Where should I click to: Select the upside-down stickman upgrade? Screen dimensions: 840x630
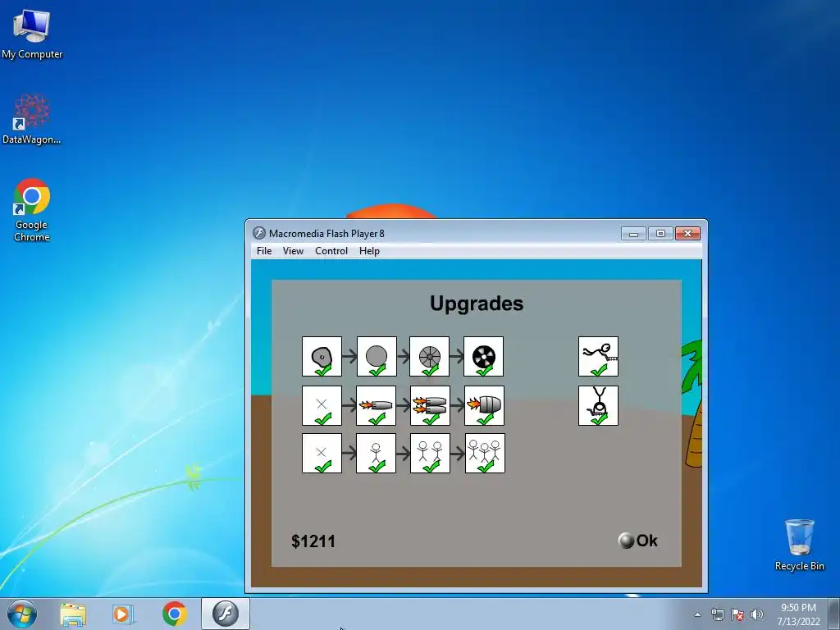click(x=598, y=405)
